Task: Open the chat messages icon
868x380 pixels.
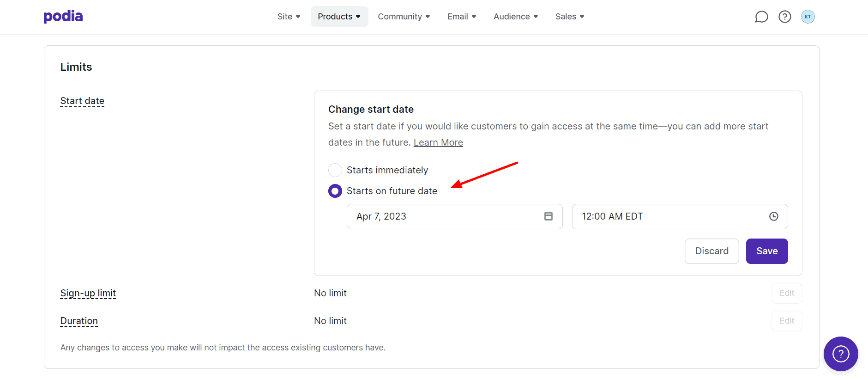Action: pyautogui.click(x=761, y=17)
